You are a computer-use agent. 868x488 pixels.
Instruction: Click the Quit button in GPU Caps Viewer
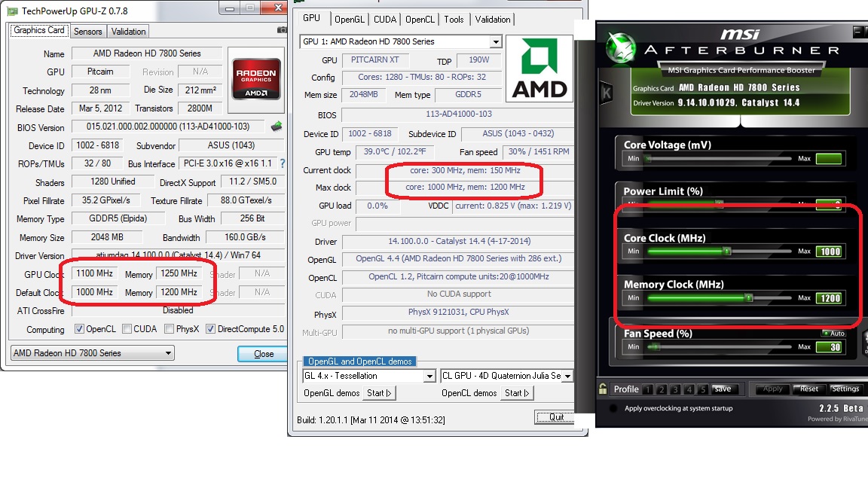[x=555, y=416]
